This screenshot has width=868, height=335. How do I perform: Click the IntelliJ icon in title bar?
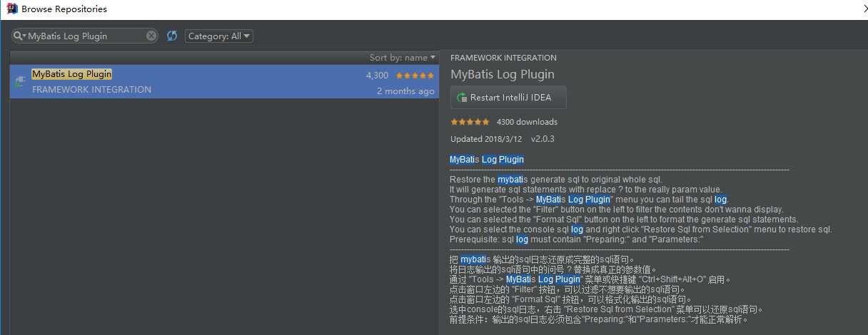click(x=12, y=9)
